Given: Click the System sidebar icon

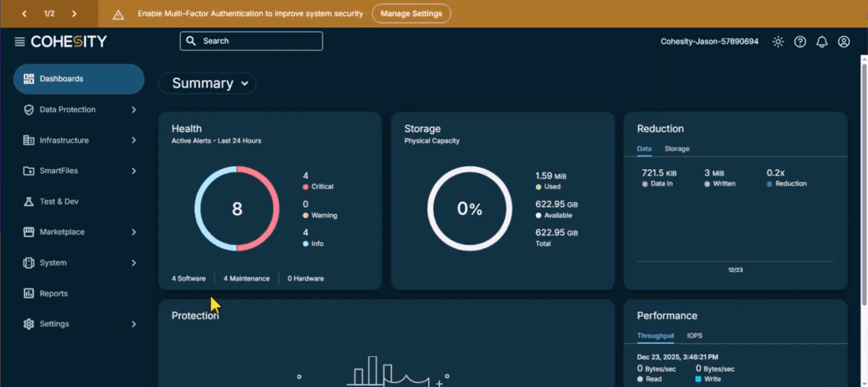Looking at the screenshot, I should [x=28, y=262].
